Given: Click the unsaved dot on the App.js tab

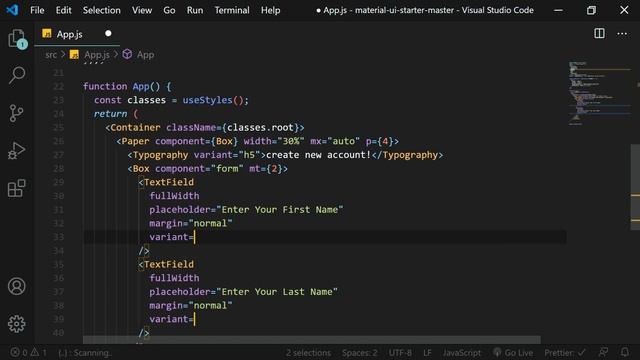Looking at the screenshot, I should tap(108, 33).
